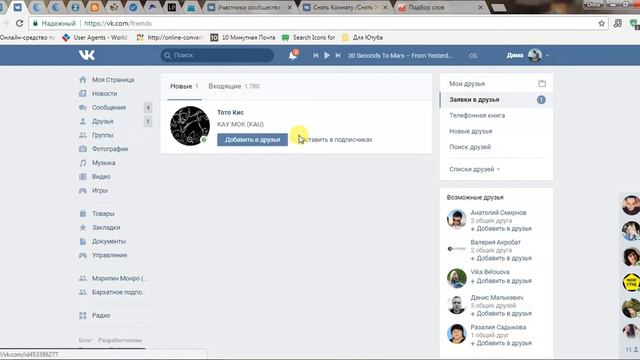Screen dimensions: 640x360
Task: Add Vika Belouova as friend
Action: point(501,281)
